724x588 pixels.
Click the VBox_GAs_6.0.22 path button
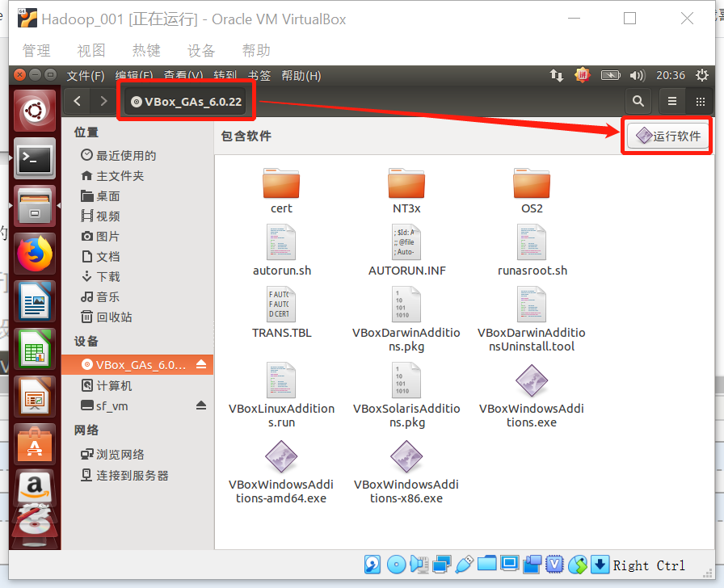186,102
